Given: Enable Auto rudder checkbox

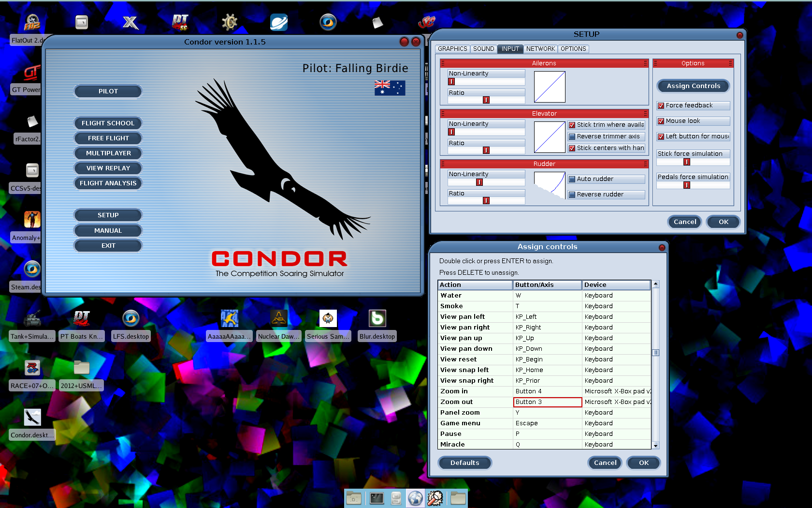Looking at the screenshot, I should coord(572,179).
